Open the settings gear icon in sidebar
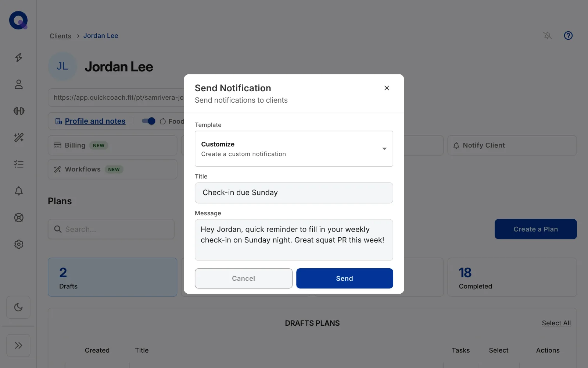Viewport: 588px width, 368px height. [19, 244]
